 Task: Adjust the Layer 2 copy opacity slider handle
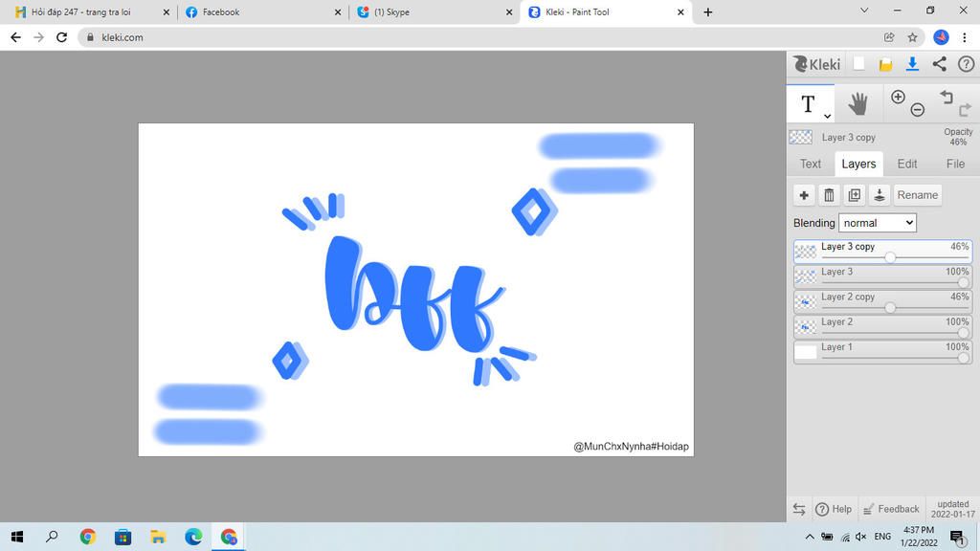point(890,307)
